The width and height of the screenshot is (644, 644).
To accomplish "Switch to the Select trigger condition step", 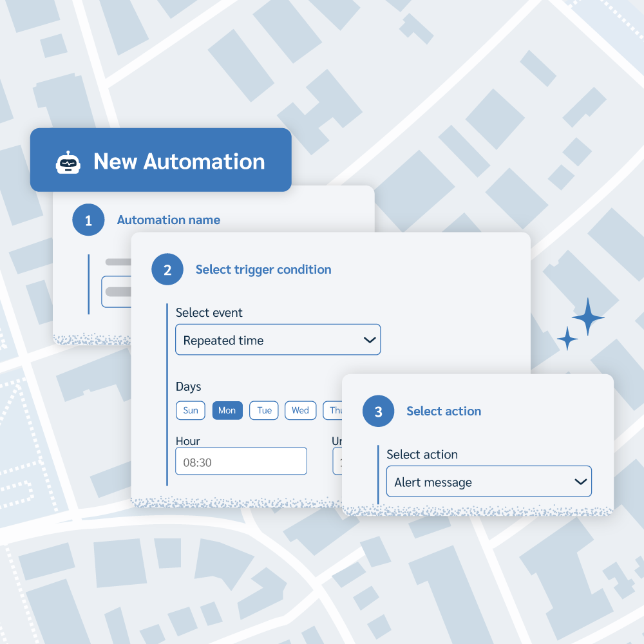I will point(263,269).
